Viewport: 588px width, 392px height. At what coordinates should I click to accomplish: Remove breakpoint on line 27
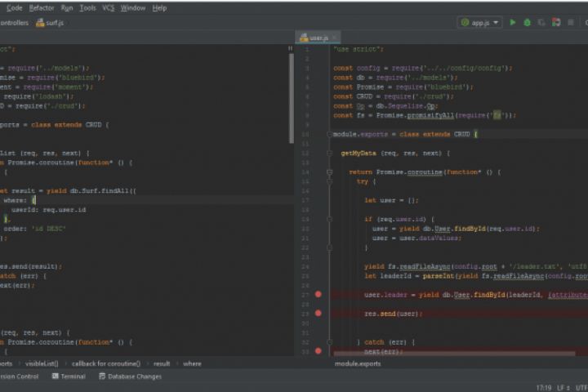coord(318,295)
